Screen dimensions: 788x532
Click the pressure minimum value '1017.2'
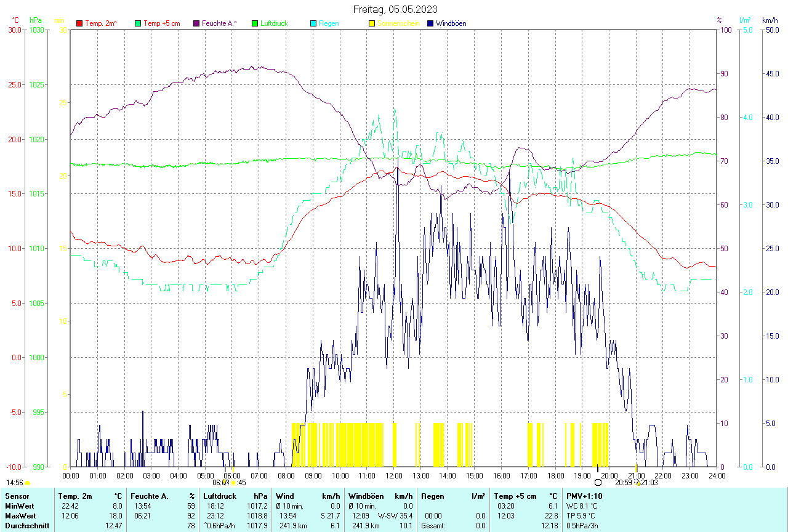[259, 506]
